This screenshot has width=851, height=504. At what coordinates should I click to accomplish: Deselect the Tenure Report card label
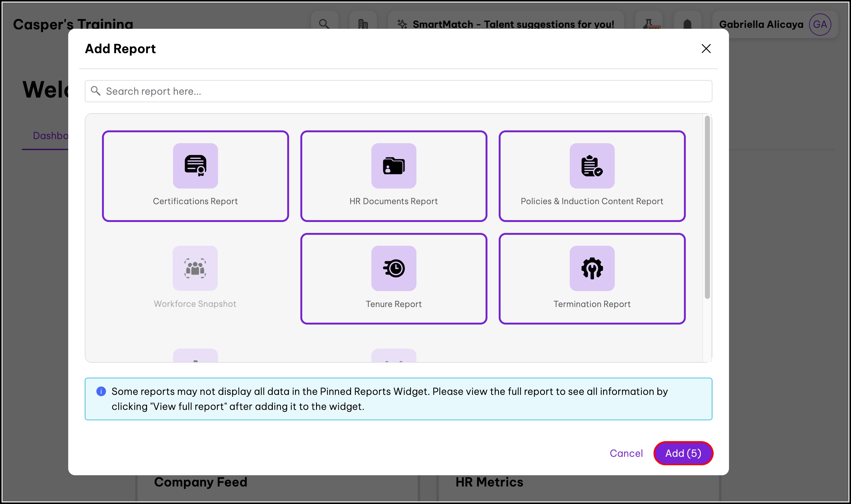click(x=394, y=304)
